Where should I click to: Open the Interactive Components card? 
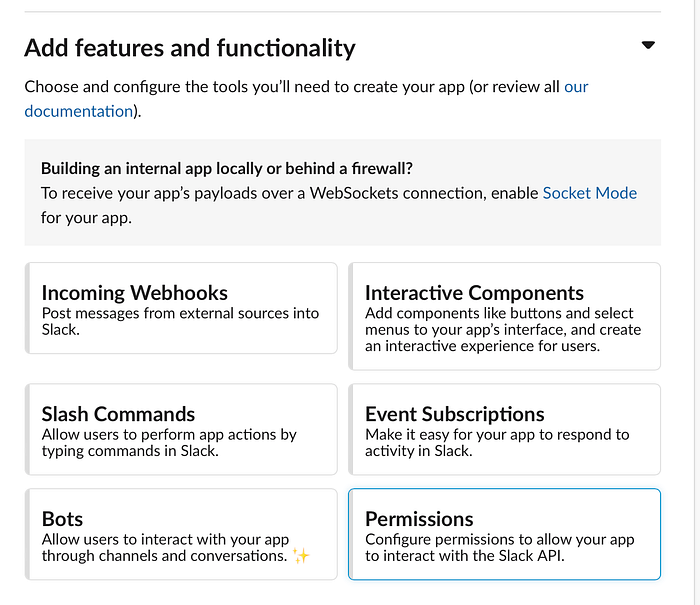[x=504, y=316]
